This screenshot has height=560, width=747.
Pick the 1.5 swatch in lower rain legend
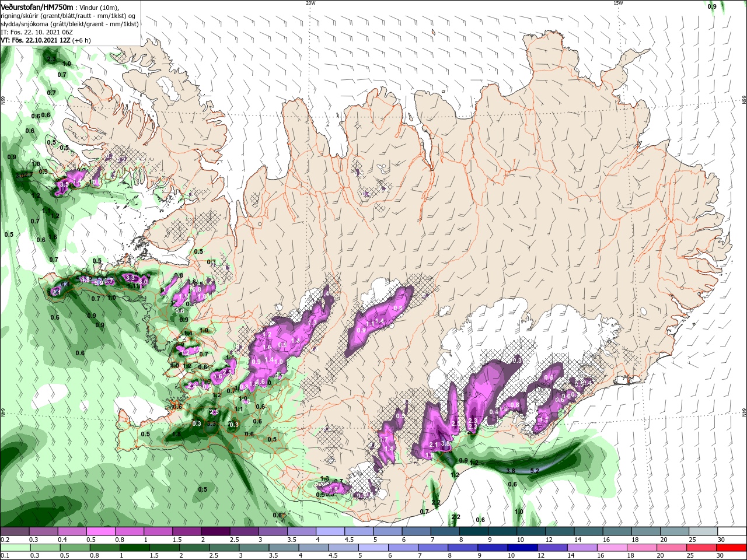(x=164, y=548)
